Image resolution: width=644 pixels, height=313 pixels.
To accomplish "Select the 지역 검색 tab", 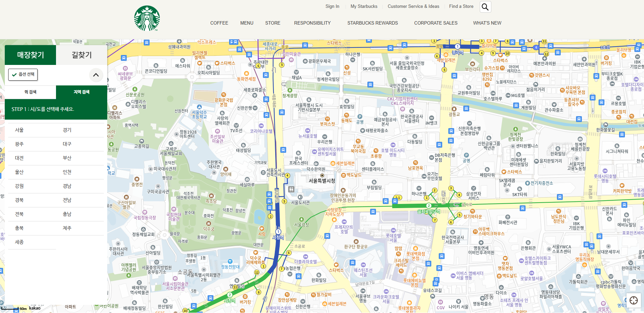I will pos(82,92).
